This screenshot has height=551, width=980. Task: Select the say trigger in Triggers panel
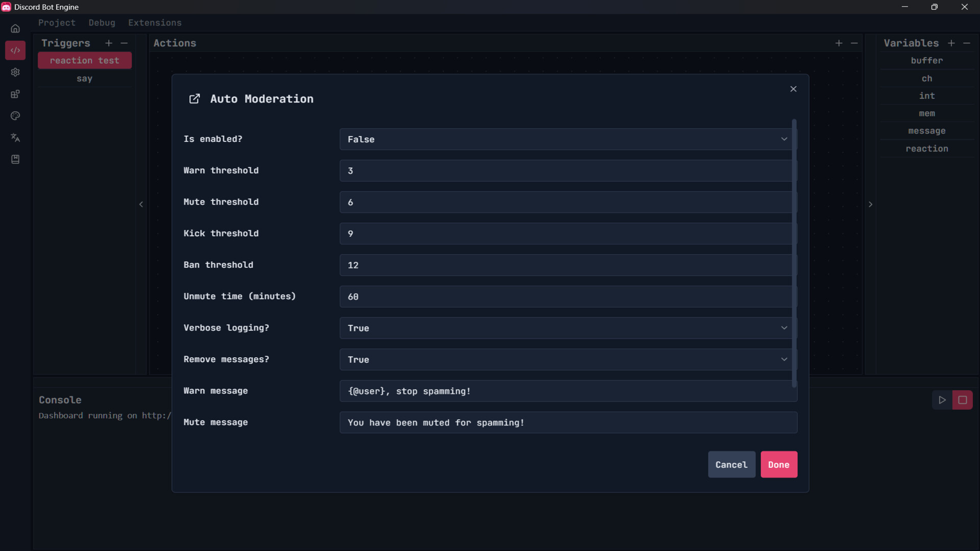click(85, 79)
